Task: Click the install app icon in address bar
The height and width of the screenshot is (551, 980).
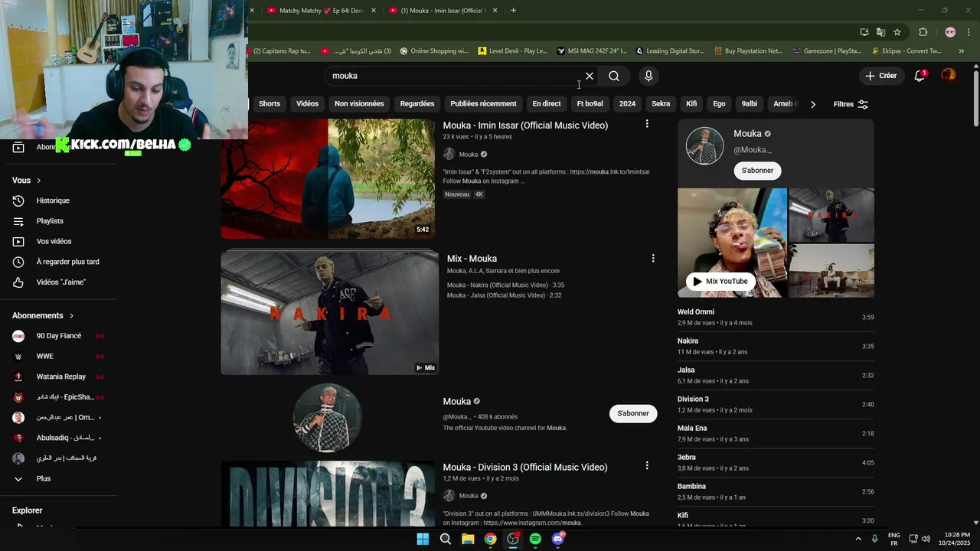Action: (x=864, y=32)
